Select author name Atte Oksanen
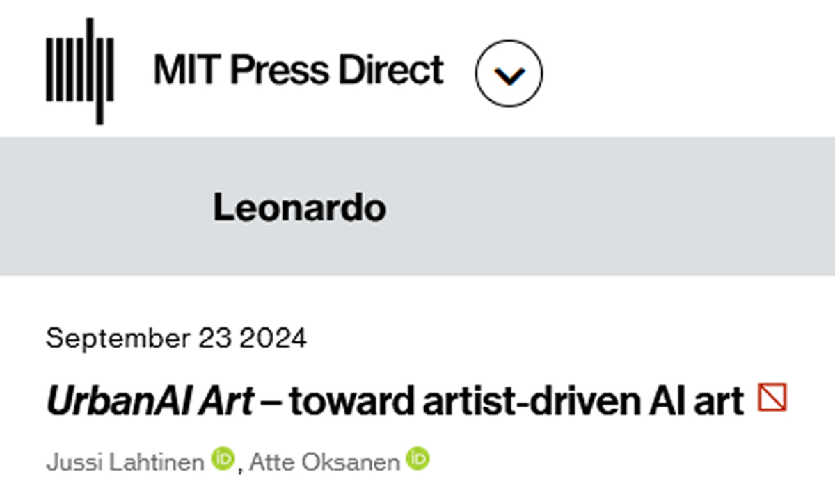835x504 pixels. [324, 462]
